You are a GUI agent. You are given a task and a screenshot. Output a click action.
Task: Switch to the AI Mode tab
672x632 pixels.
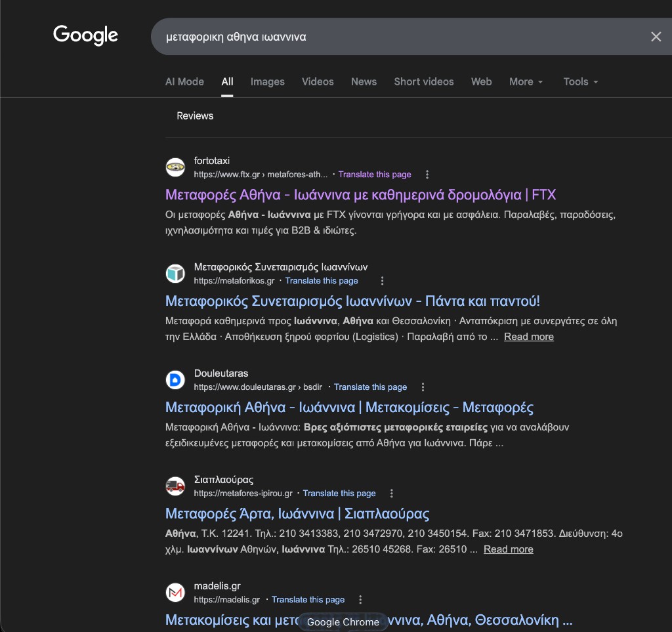184,82
